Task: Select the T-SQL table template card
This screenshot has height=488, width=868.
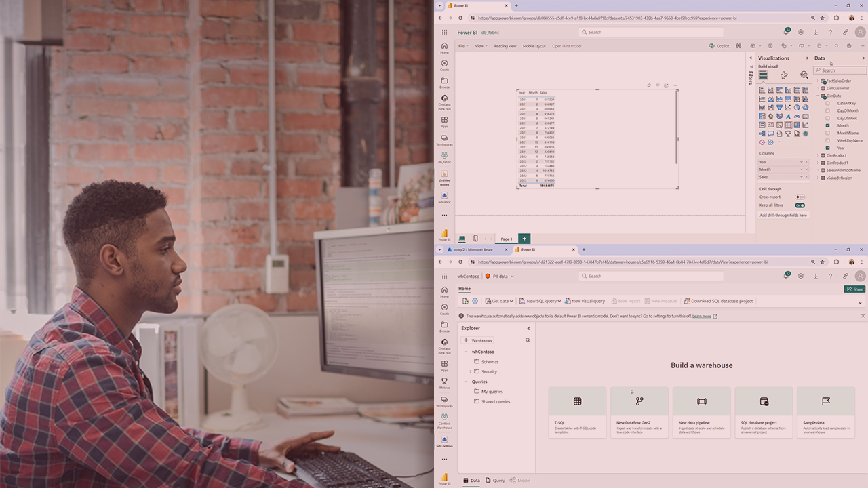Action: (x=577, y=412)
